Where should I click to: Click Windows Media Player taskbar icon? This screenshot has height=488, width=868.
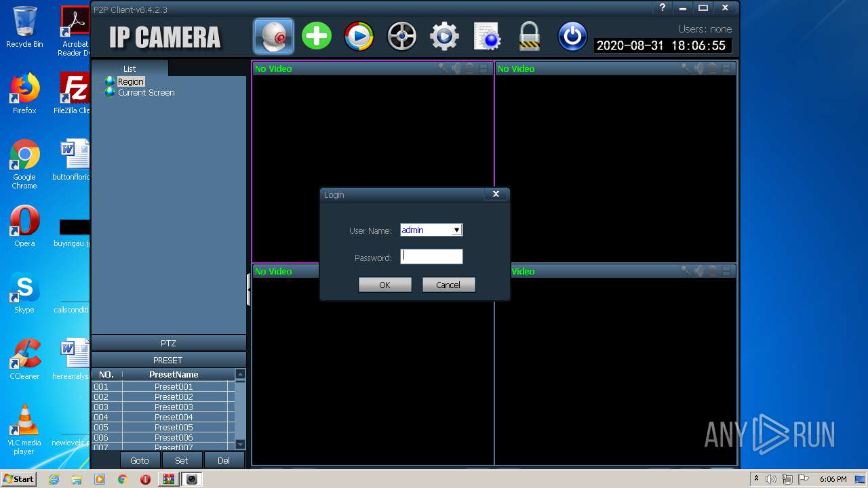pyautogui.click(x=100, y=479)
